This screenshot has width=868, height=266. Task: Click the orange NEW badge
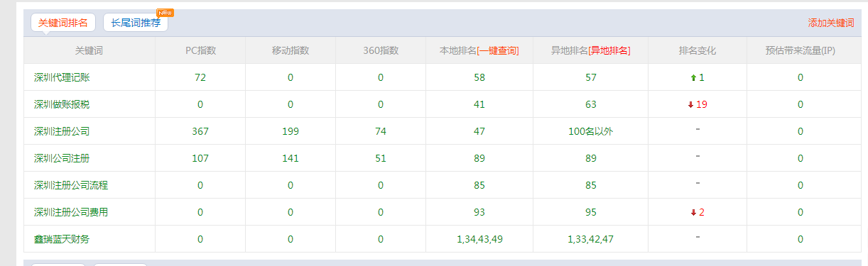pyautogui.click(x=166, y=13)
